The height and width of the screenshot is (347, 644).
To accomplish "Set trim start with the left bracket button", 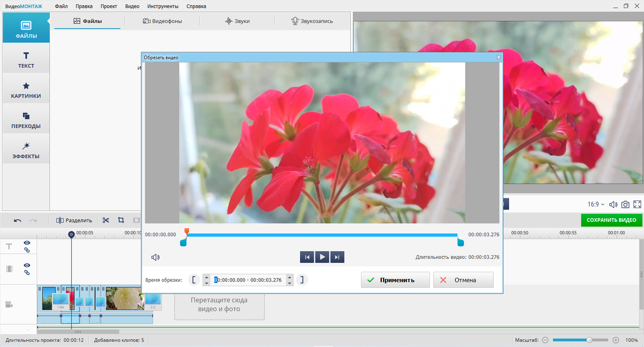I will click(x=194, y=280).
